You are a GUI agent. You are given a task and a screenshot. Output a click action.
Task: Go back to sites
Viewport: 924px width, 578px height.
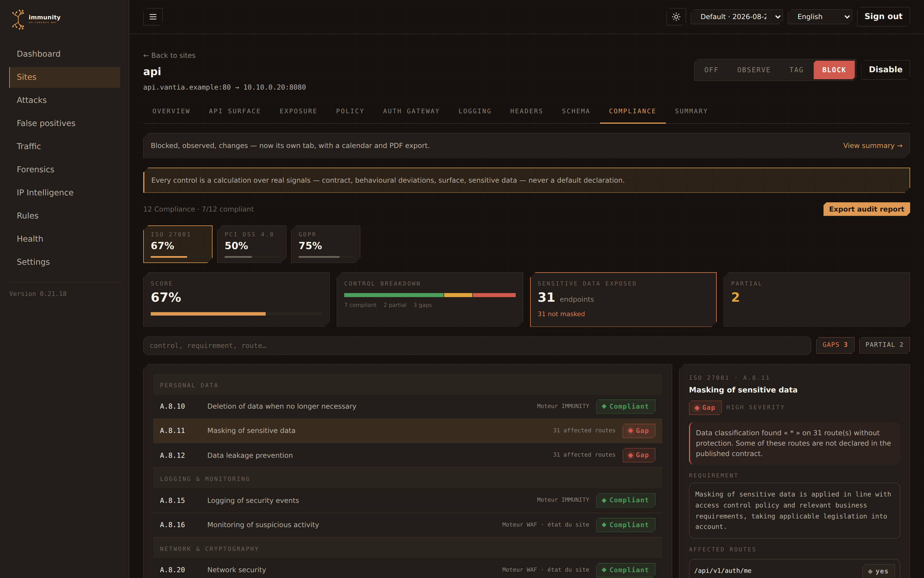169,55
